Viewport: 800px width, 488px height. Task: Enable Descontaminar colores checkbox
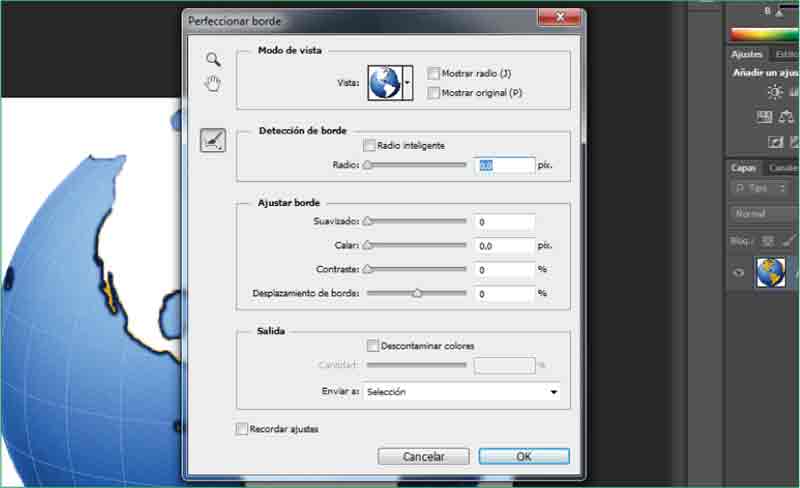[x=372, y=346]
